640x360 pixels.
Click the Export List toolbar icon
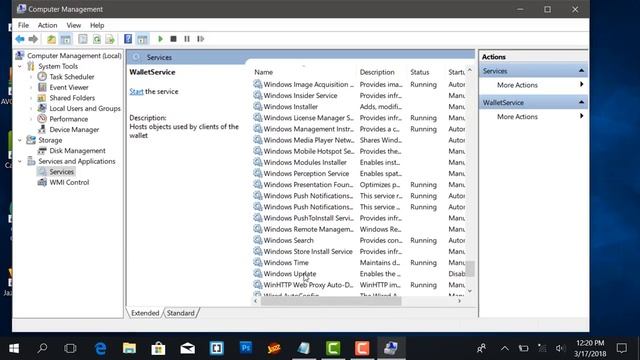pos(110,39)
